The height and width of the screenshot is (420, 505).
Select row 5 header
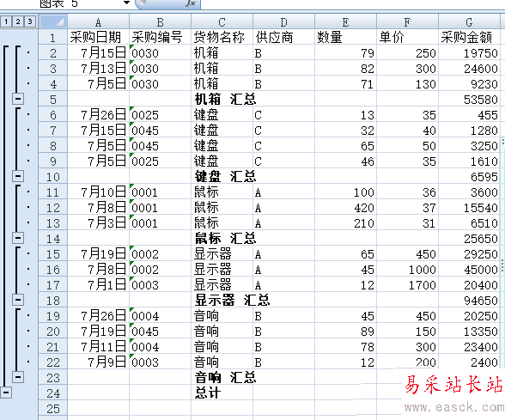tap(53, 100)
